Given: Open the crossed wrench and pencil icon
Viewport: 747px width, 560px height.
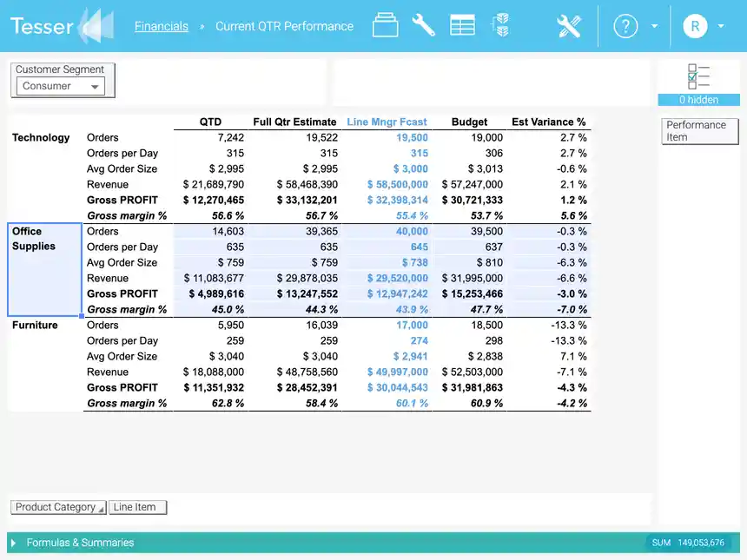Looking at the screenshot, I should click(x=569, y=26).
